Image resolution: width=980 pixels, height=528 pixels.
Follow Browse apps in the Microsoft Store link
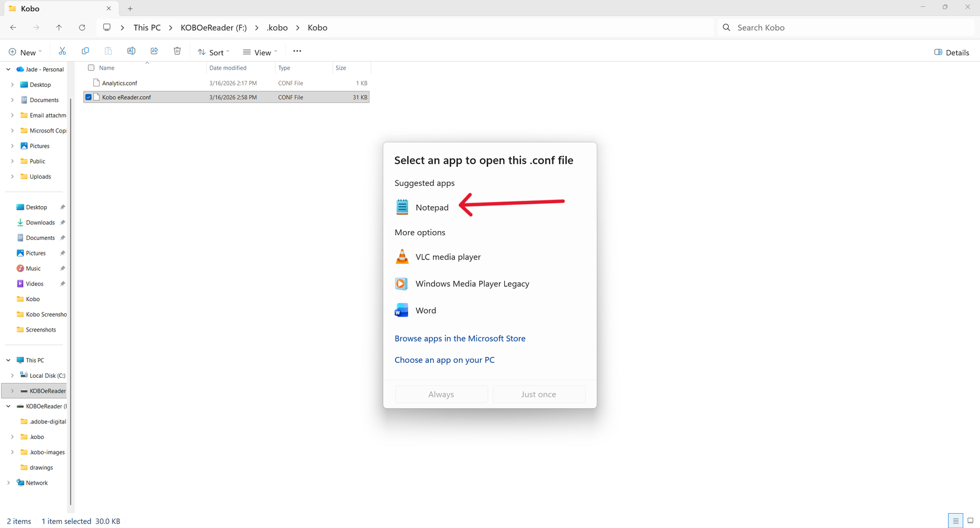tap(460, 339)
